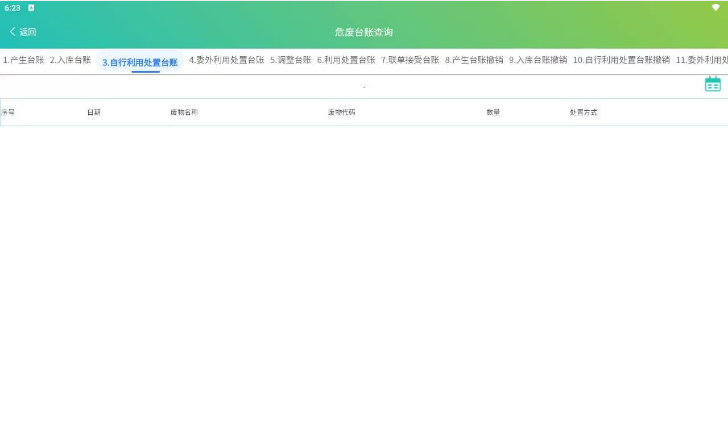This screenshot has height=428, width=728.
Task: Open the 4.委外利用处置台账 tab
Action: click(x=227, y=60)
